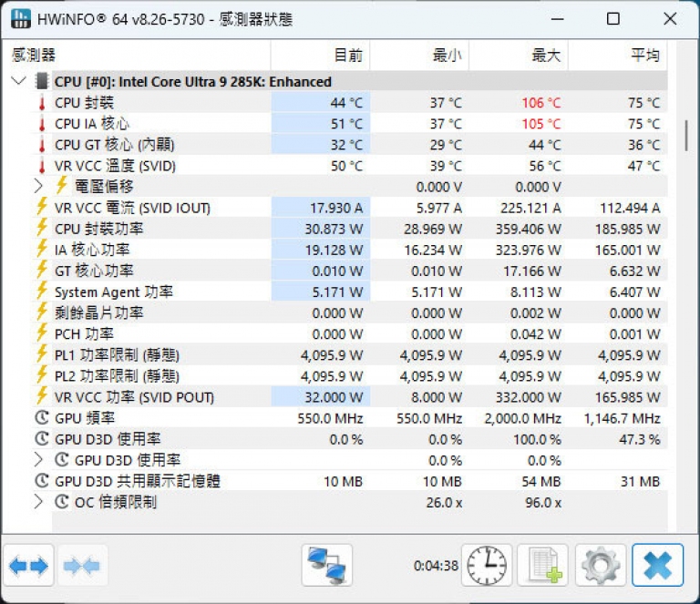This screenshot has height=604, width=700.
Task: Click lightning icon for IA 核心功率
Action: tap(42, 248)
